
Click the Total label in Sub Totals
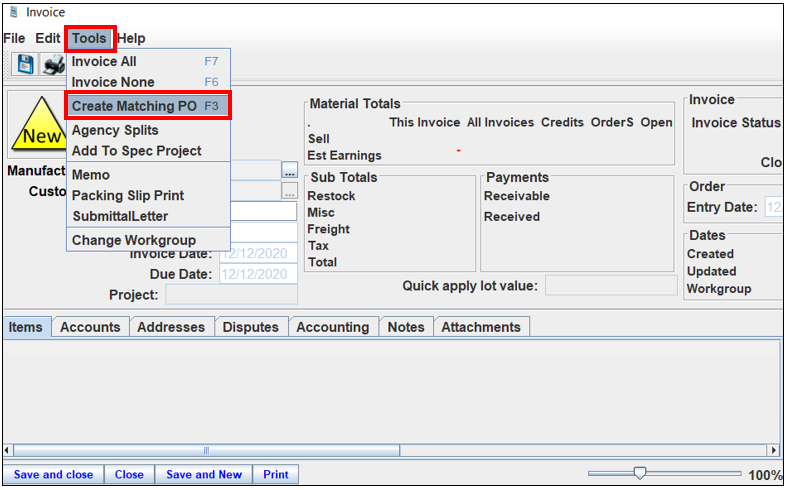pos(322,262)
